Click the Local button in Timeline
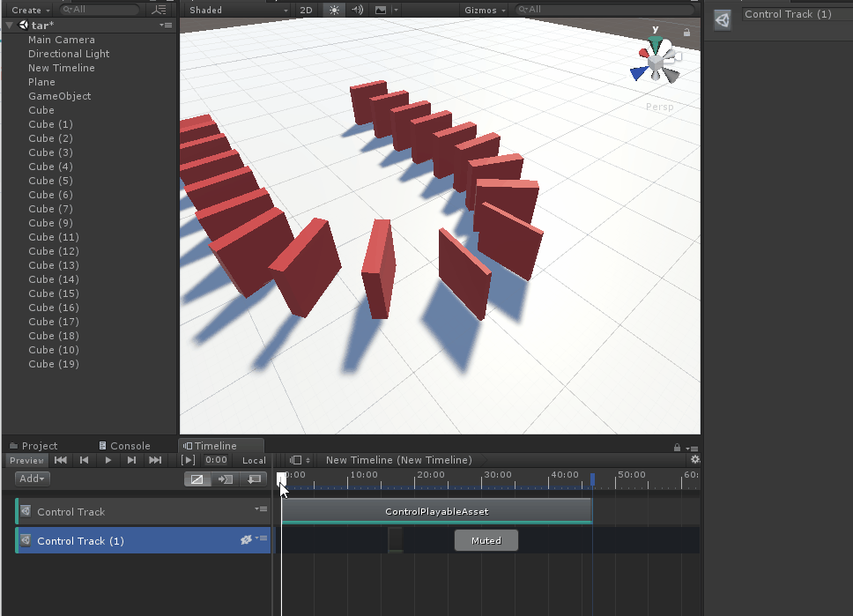 [254, 460]
